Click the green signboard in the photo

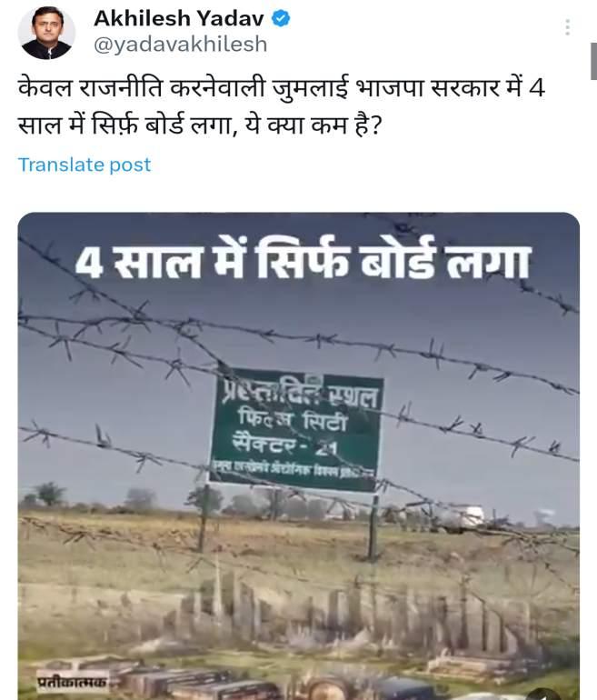pyautogui.click(x=296, y=430)
